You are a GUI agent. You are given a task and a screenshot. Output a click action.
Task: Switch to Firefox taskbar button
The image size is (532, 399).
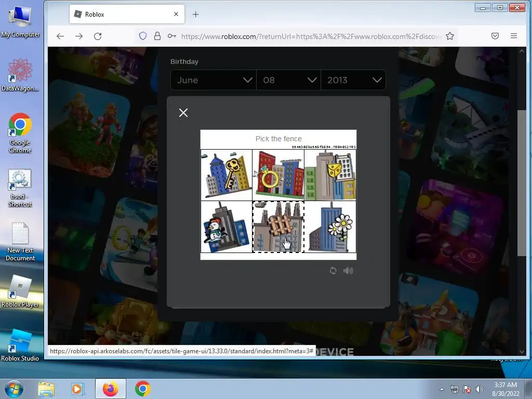(110, 389)
